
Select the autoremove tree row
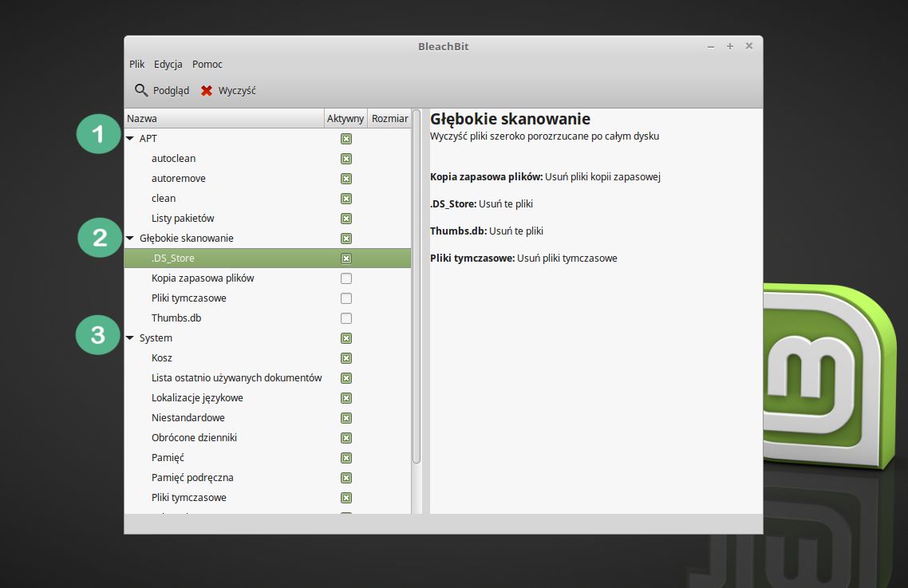click(x=267, y=179)
